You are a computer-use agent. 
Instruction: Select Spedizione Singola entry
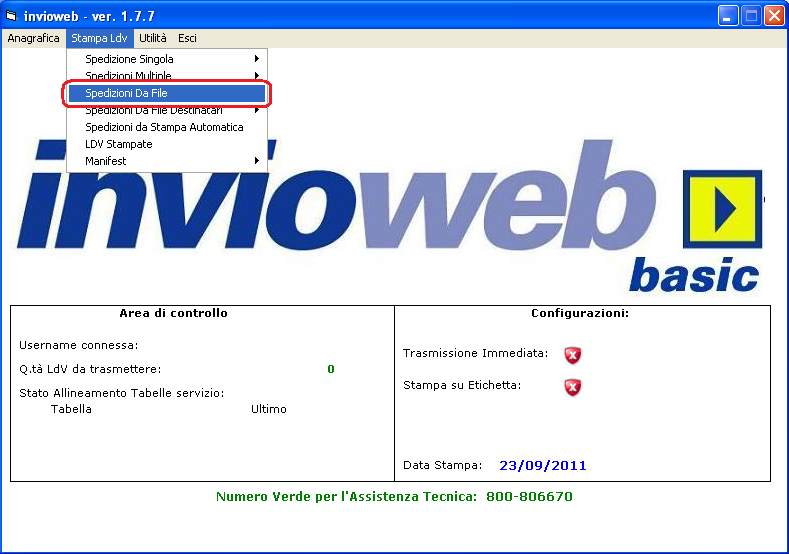167,59
